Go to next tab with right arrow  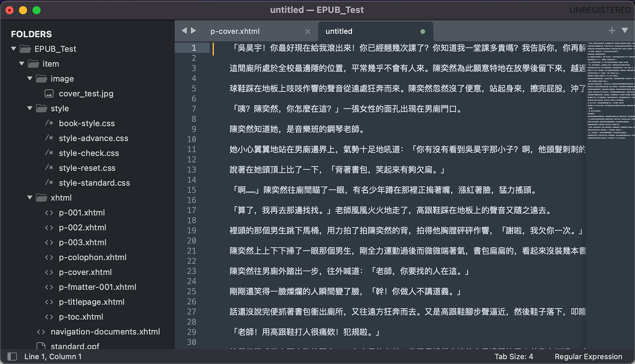[194, 31]
